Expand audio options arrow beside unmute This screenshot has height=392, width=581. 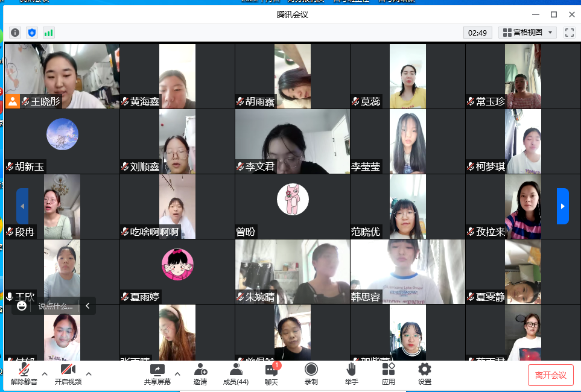point(45,373)
